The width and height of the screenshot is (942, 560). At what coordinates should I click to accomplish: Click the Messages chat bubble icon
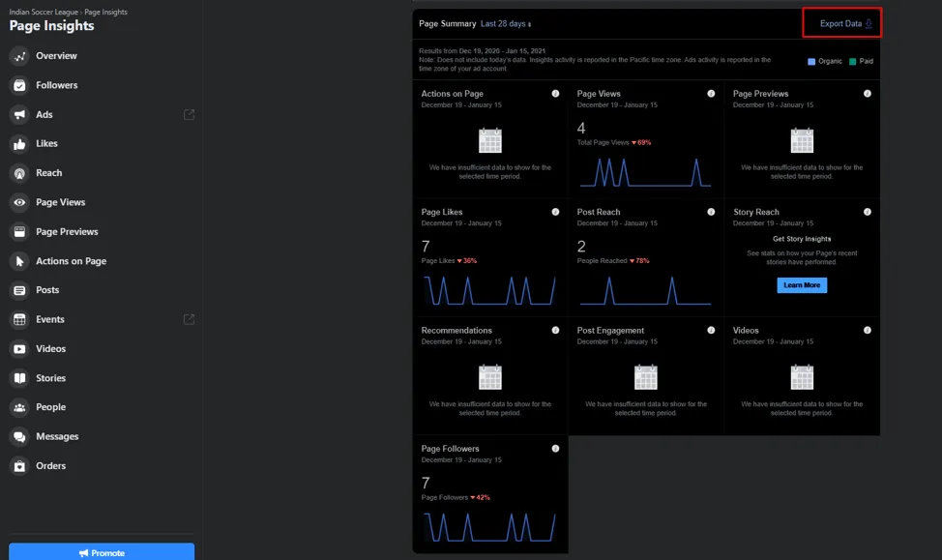click(x=18, y=437)
